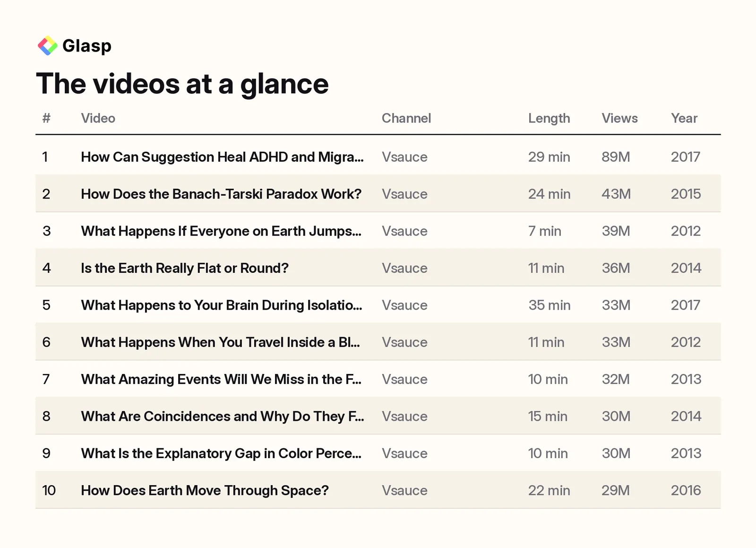The image size is (756, 548).
Task: Click the 35 min length cell
Action: 550,305
